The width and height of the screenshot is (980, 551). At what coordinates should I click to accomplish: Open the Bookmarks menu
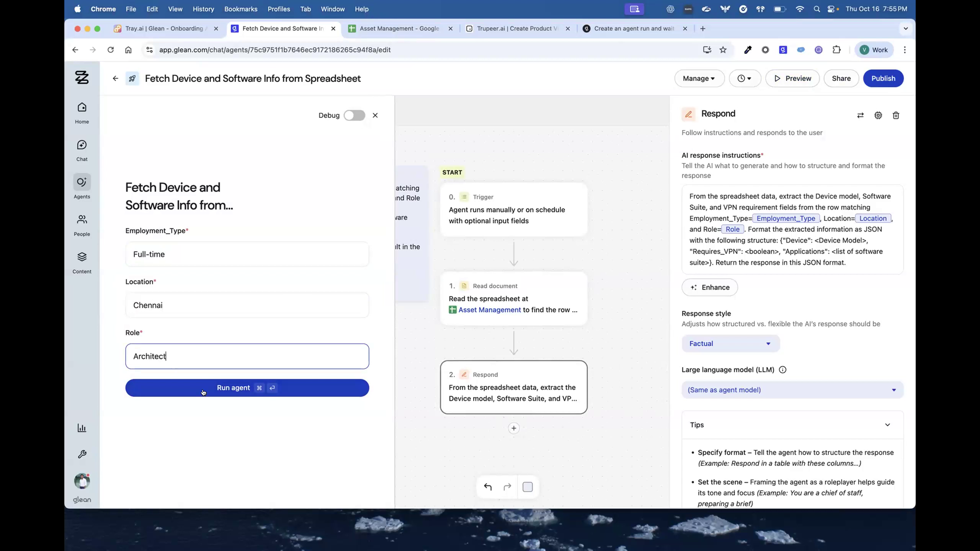point(241,9)
